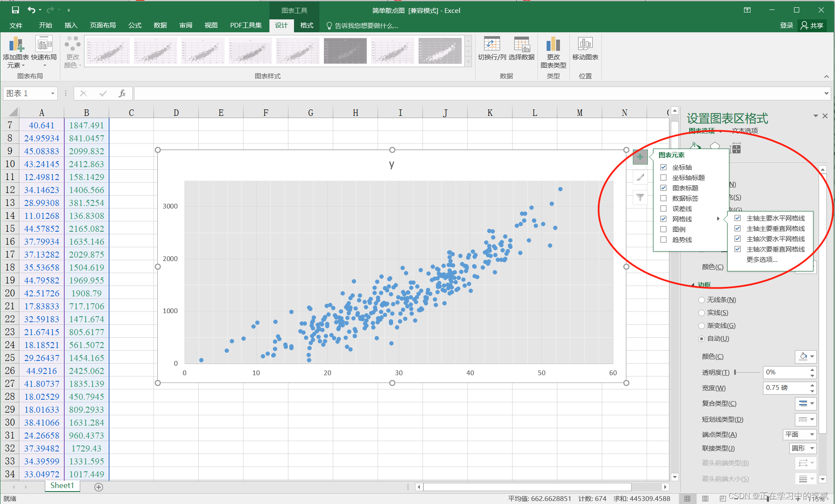Open the Text Options (文本选项) tab
The image size is (835, 504).
[x=744, y=131]
